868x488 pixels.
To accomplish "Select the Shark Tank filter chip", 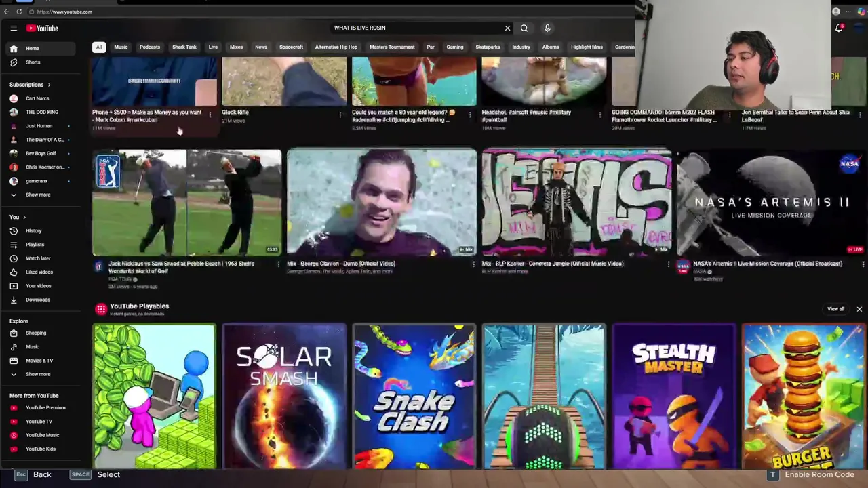I will pyautogui.click(x=184, y=47).
